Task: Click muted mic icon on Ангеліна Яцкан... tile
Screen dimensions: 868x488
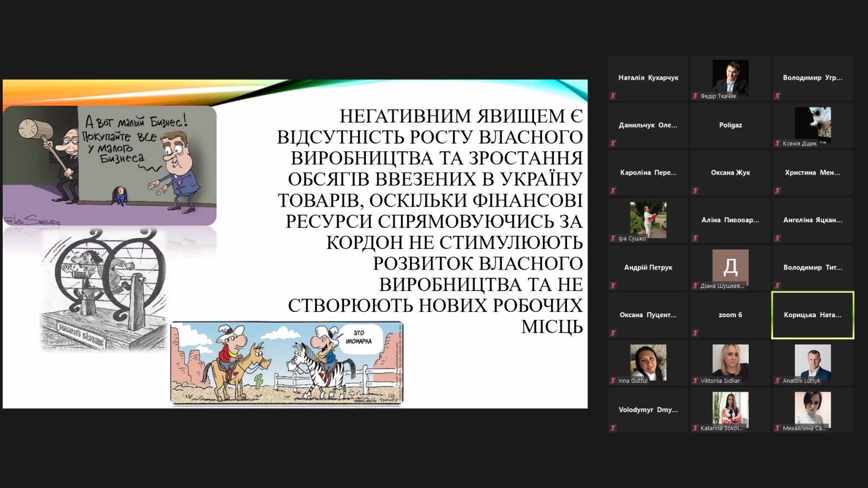Action: pyautogui.click(x=777, y=238)
